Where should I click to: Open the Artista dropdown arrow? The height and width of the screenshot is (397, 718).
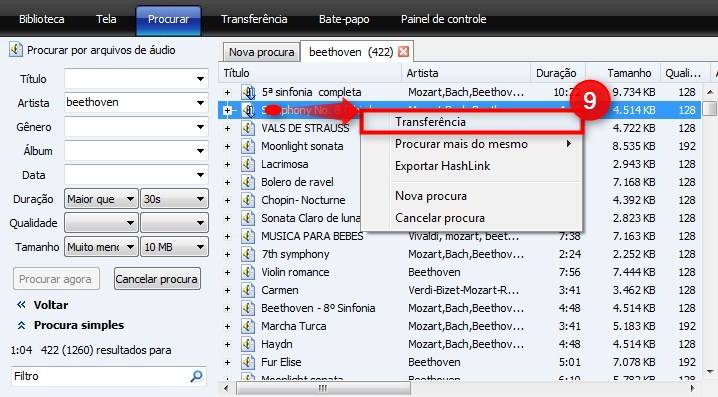200,103
